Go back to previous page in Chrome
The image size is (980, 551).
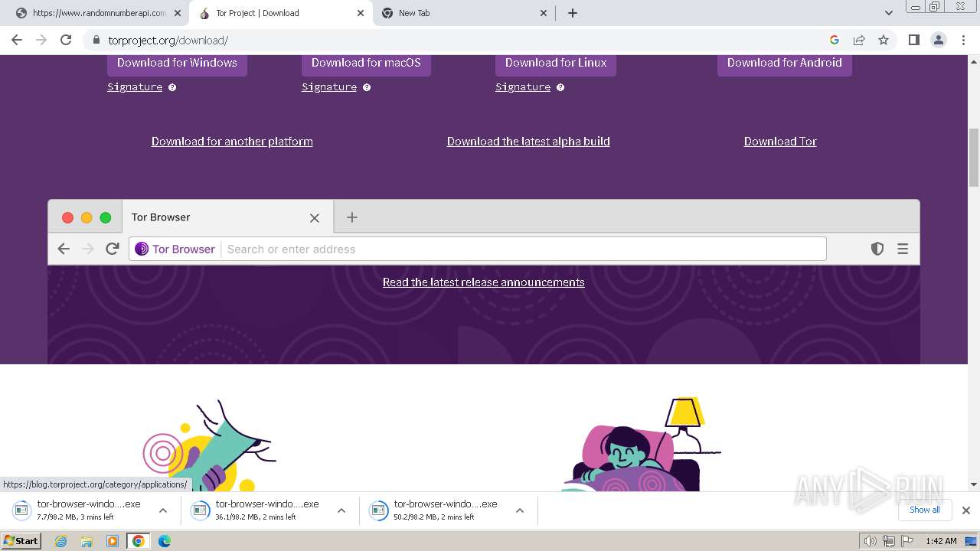(17, 40)
